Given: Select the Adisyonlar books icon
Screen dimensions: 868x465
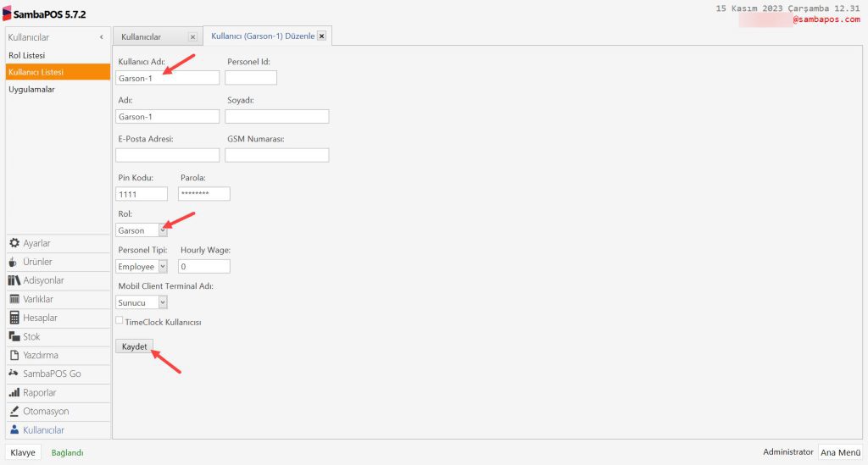Looking at the screenshot, I should coord(14,280).
